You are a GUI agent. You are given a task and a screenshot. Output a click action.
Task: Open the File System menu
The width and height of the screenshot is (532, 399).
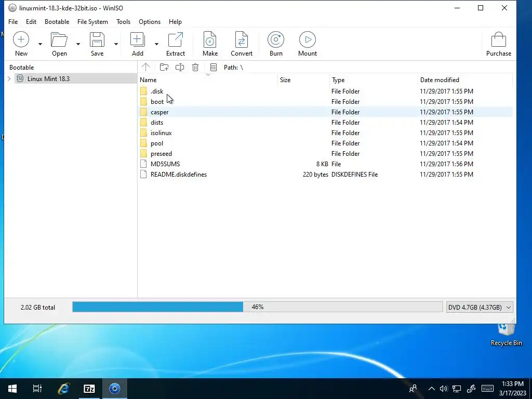pyautogui.click(x=92, y=22)
